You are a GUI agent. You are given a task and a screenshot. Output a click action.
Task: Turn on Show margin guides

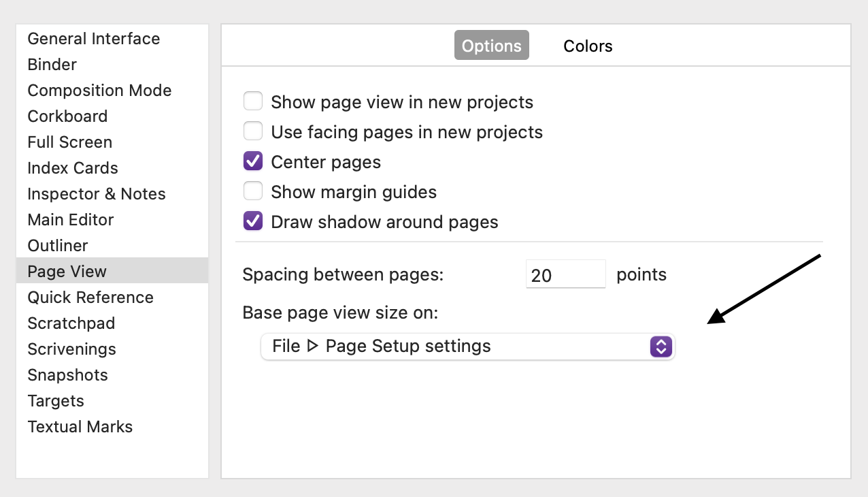coord(253,191)
